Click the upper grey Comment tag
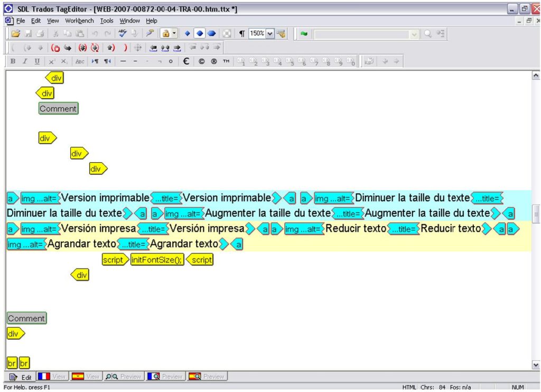Screen dimensions: 541x392 point(58,108)
